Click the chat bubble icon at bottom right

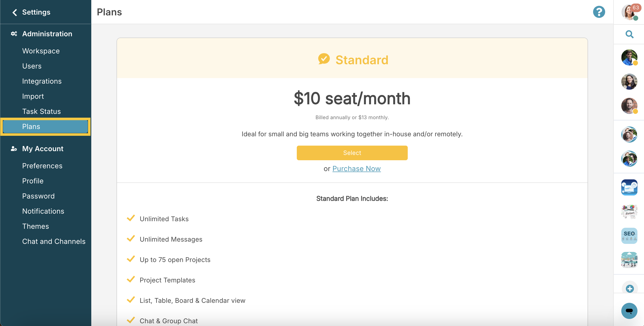(x=629, y=311)
